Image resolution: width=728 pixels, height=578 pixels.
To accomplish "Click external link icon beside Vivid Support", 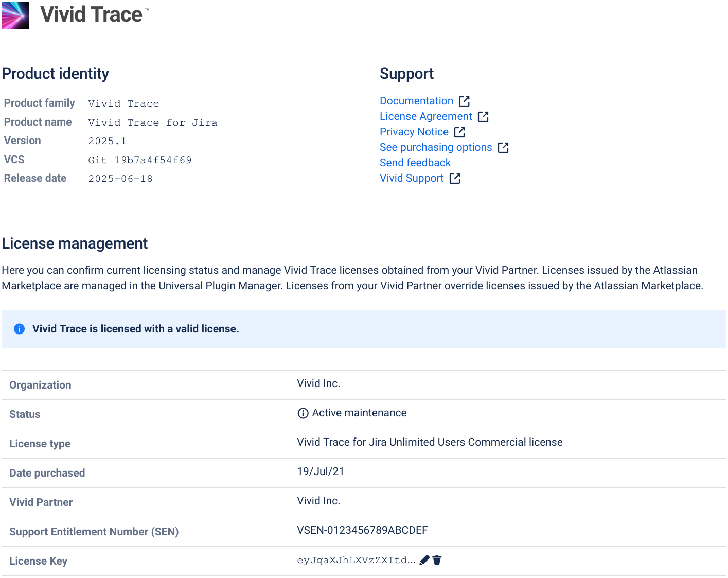I will pyautogui.click(x=455, y=178).
